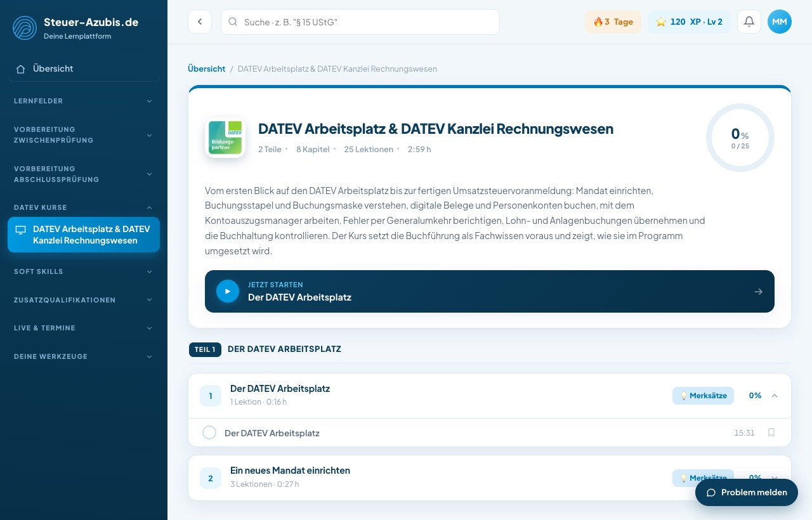Click the star XP icon
This screenshot has width=812, height=520.
661,22
